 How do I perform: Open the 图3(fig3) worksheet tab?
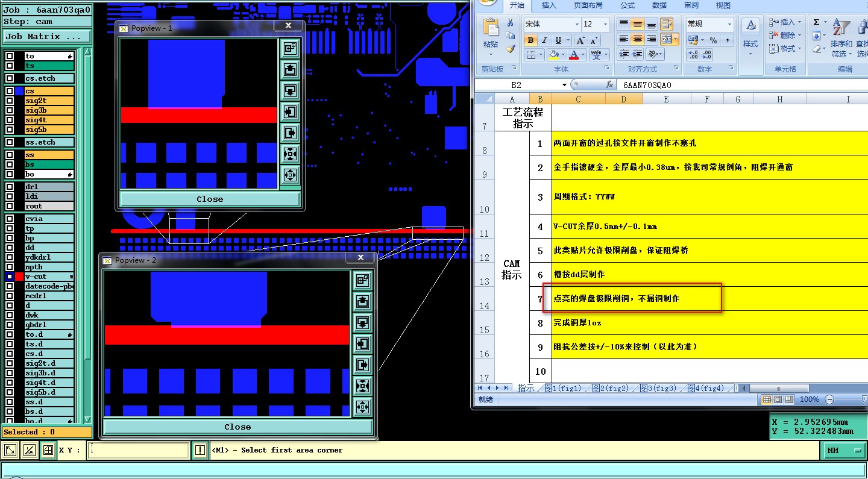tap(658, 389)
